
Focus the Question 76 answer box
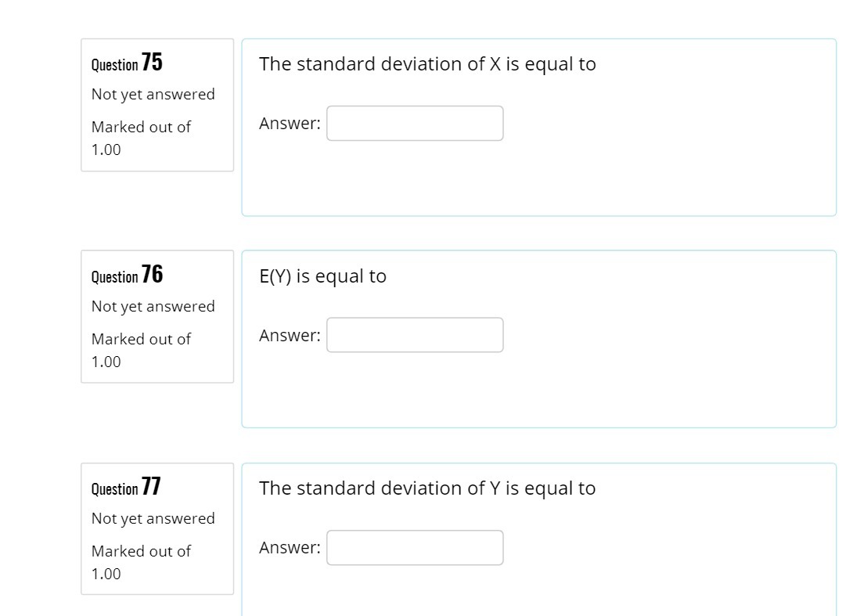tap(415, 335)
